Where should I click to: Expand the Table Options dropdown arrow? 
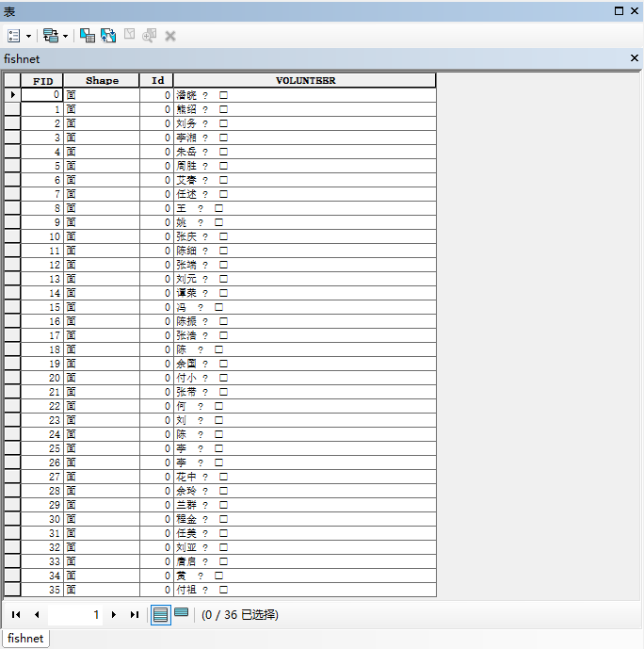pyautogui.click(x=28, y=36)
